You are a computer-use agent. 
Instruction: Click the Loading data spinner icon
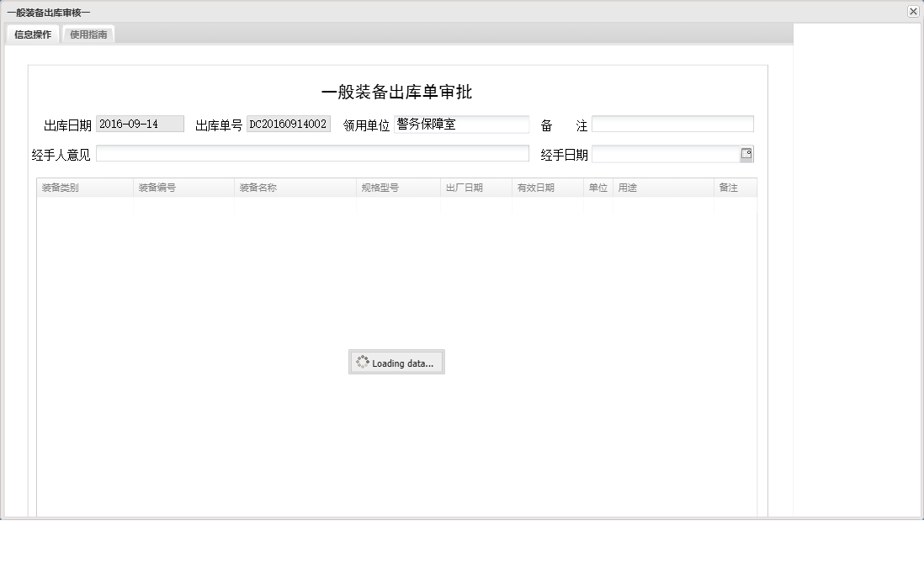tap(364, 362)
